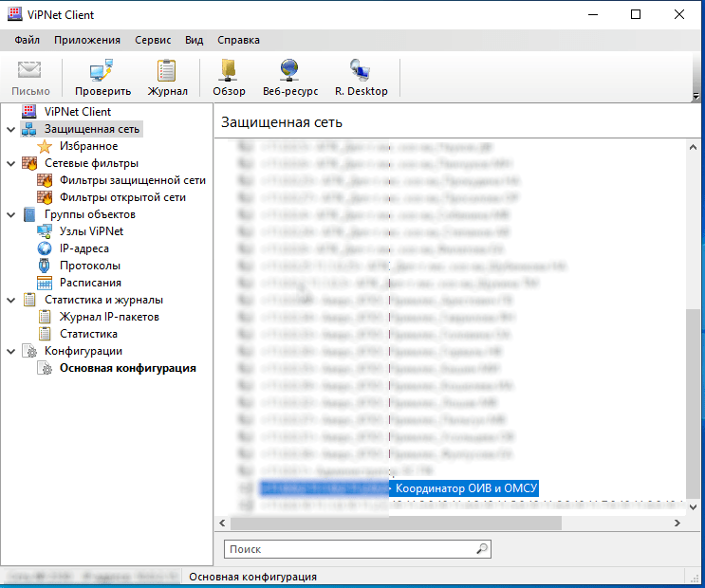This screenshot has width=705, height=588.
Task: Open the Файл menu
Action: click(27, 40)
